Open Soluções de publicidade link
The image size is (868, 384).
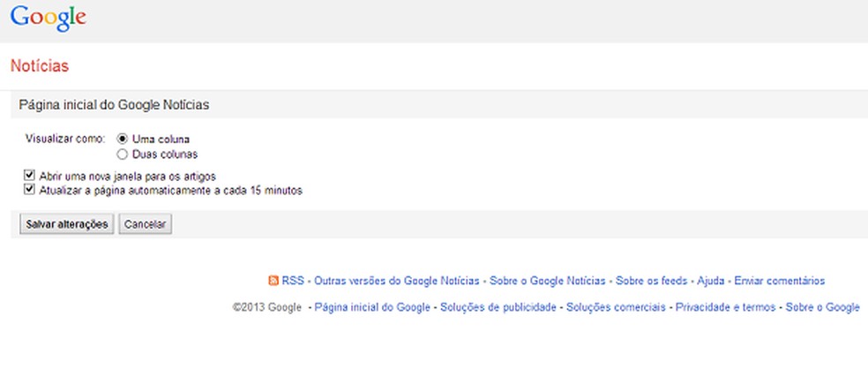tap(498, 307)
